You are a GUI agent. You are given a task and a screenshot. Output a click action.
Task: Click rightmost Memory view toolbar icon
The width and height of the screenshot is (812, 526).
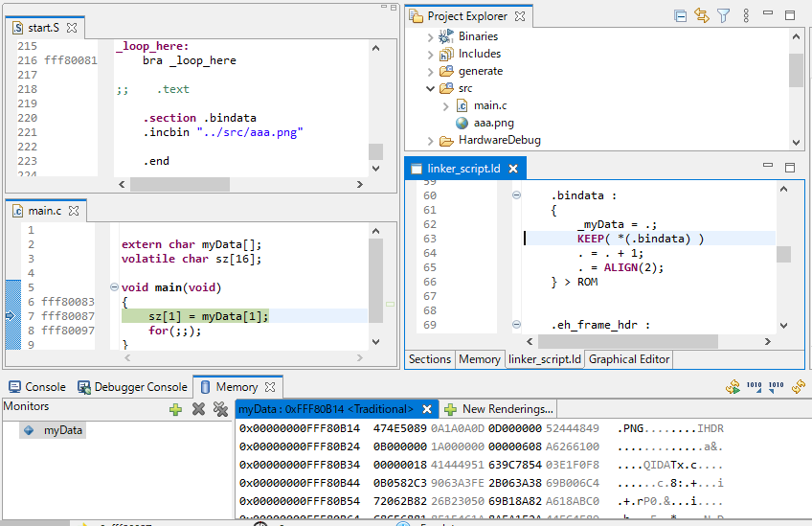pyautogui.click(x=799, y=387)
